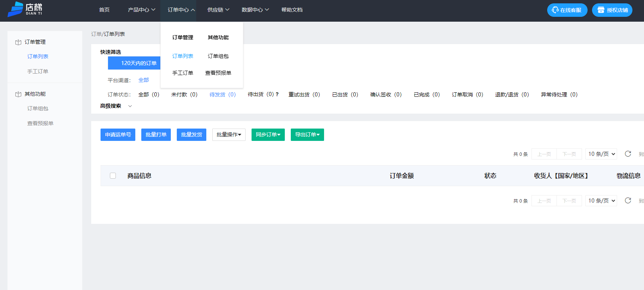This screenshot has height=290, width=644.
Task: Click the 店梯 Dian Ti logo
Action: (25, 9)
